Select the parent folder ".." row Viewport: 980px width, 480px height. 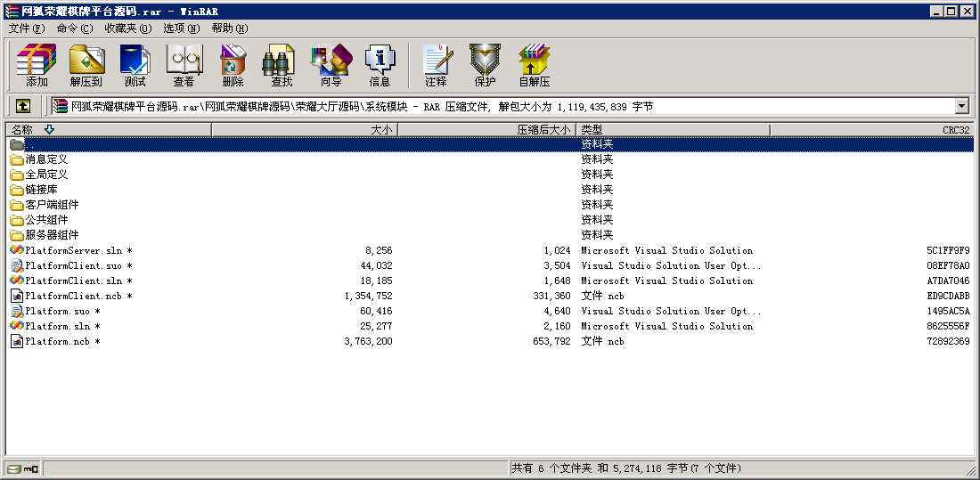click(490, 143)
